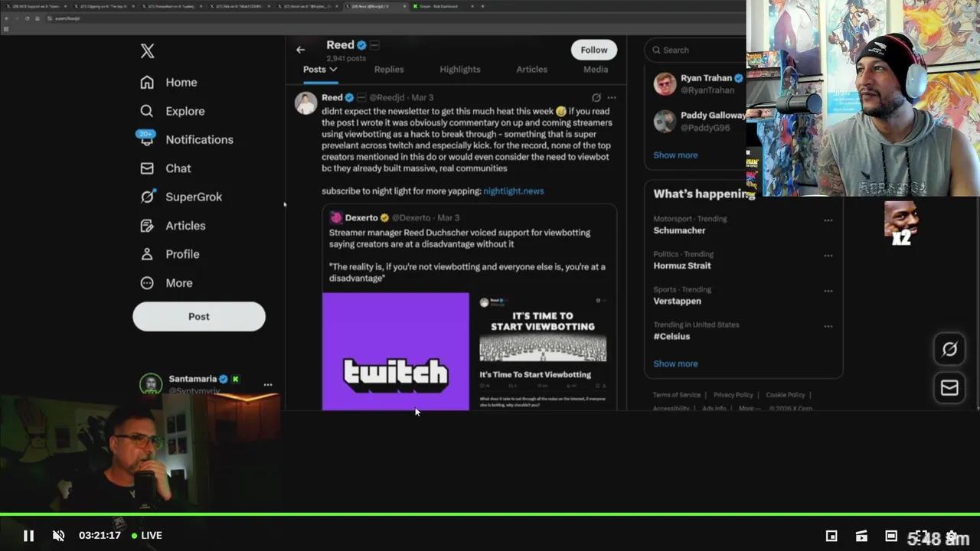Screen dimensions: 980x551
Task: Open the Cookie Policy link
Action: (786, 395)
